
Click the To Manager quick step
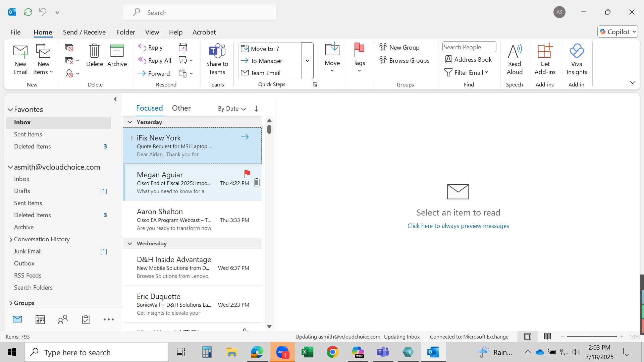(262, 61)
